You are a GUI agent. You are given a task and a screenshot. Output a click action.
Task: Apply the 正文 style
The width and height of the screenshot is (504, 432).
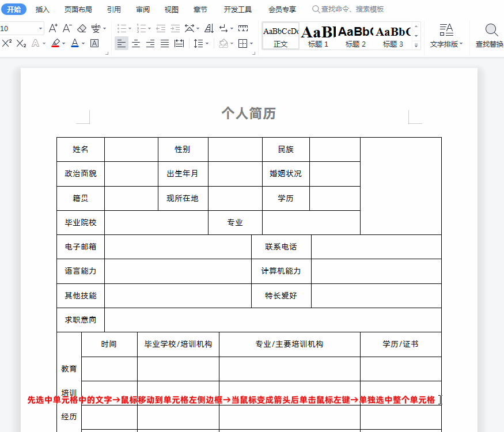281,36
